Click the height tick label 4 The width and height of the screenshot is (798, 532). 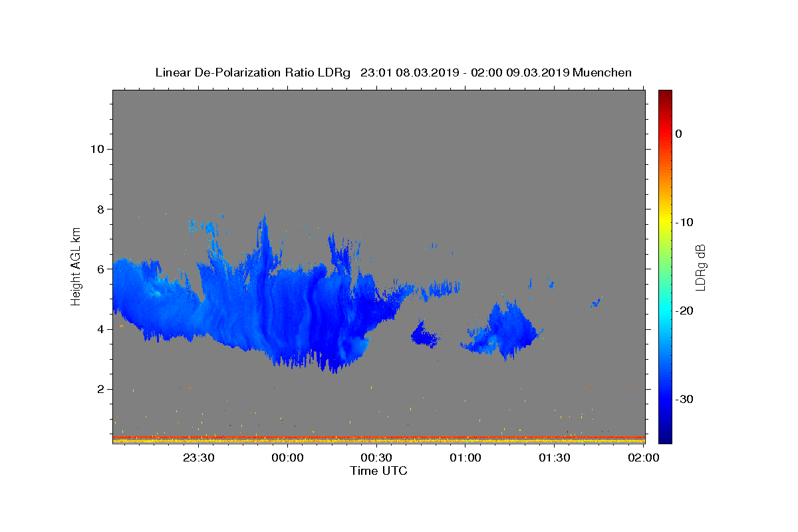click(100, 329)
